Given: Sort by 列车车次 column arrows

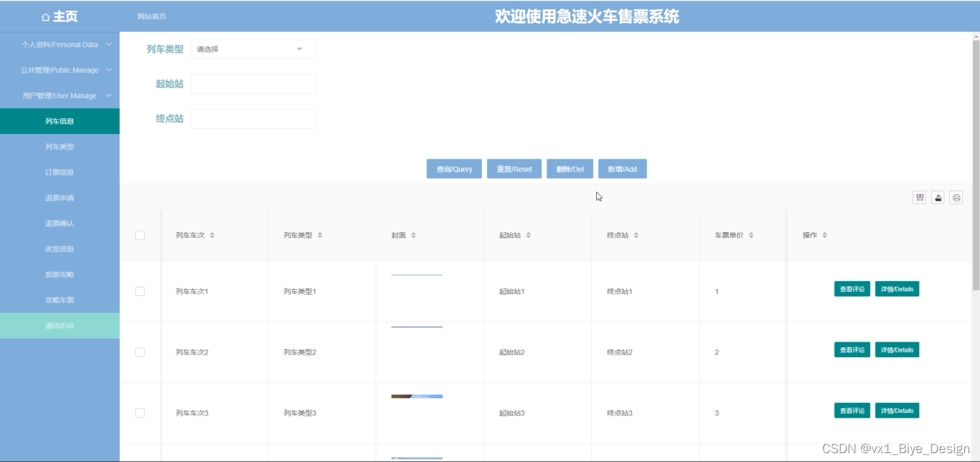Looking at the screenshot, I should [x=212, y=235].
